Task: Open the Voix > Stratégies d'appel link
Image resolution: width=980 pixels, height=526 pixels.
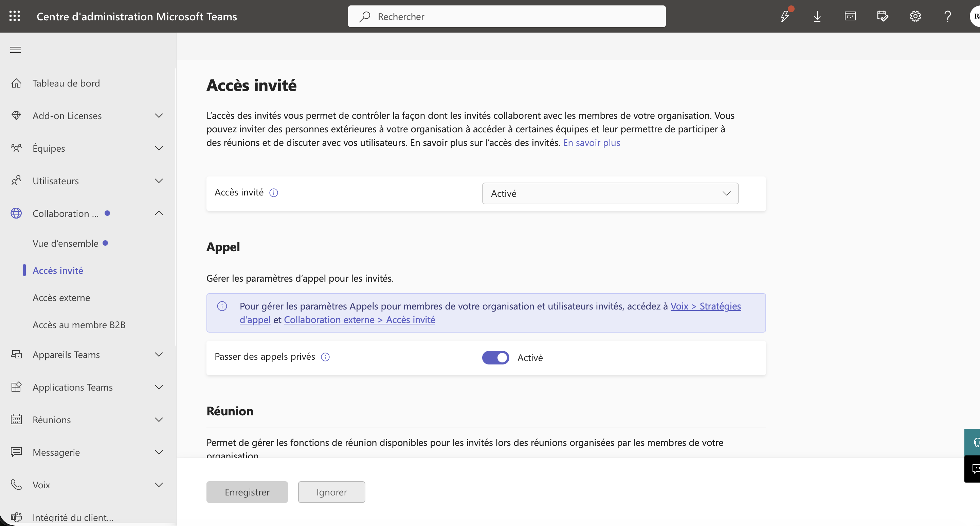Action: point(705,306)
